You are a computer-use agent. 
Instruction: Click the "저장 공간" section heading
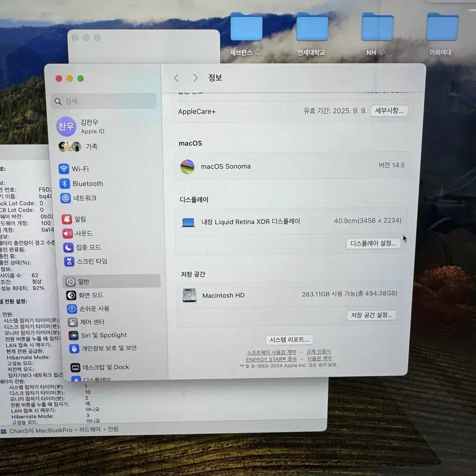(193, 274)
